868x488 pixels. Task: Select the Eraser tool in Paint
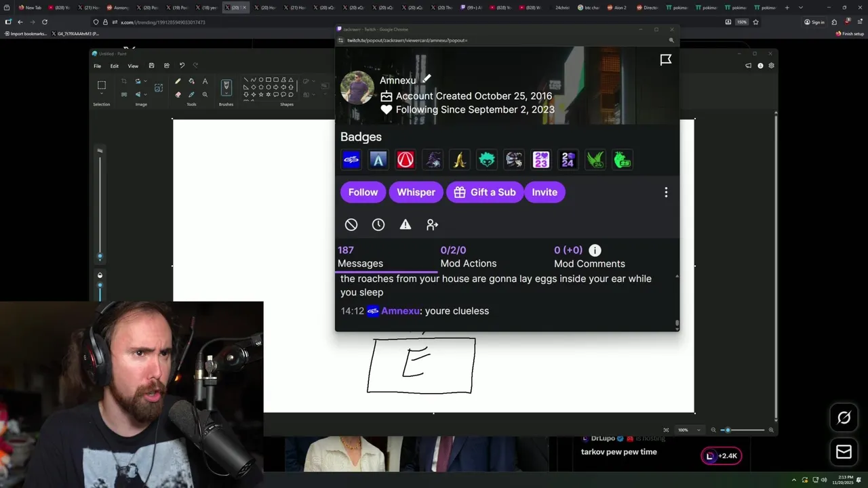178,94
